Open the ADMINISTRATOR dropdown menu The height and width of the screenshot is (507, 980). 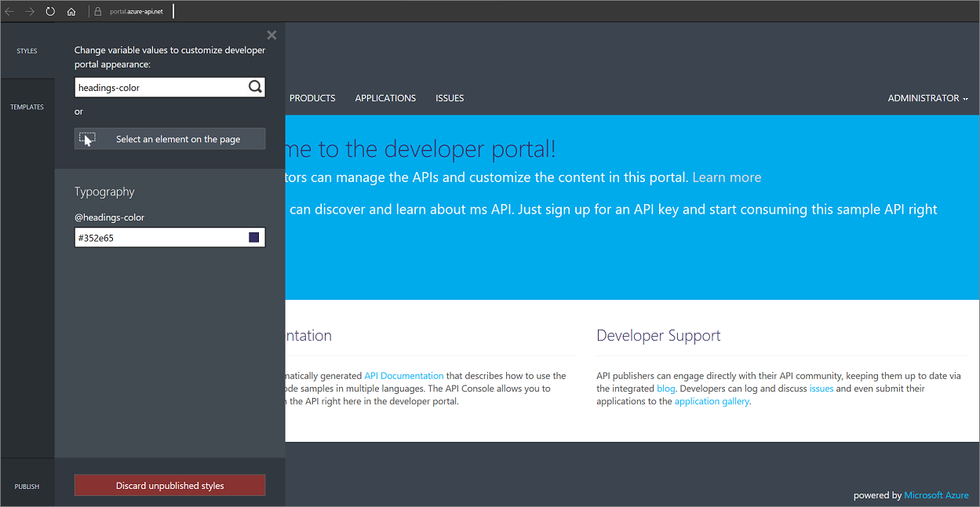click(x=926, y=98)
